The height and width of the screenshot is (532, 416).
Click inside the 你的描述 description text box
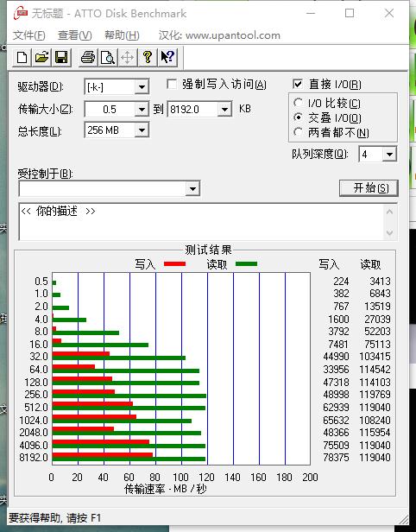tap(202, 222)
